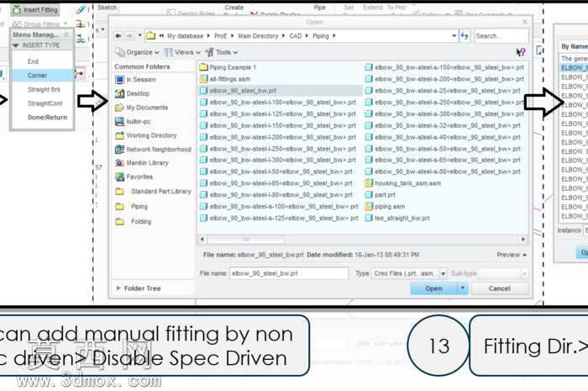Open Favorites location

pos(134,177)
